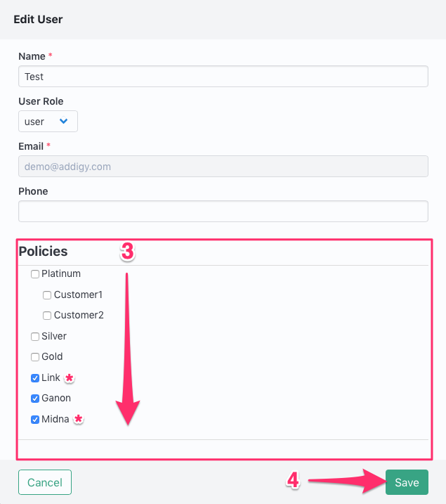Click the asterisk icon beside Midna
Screen dimensions: 446x504
coord(79,420)
